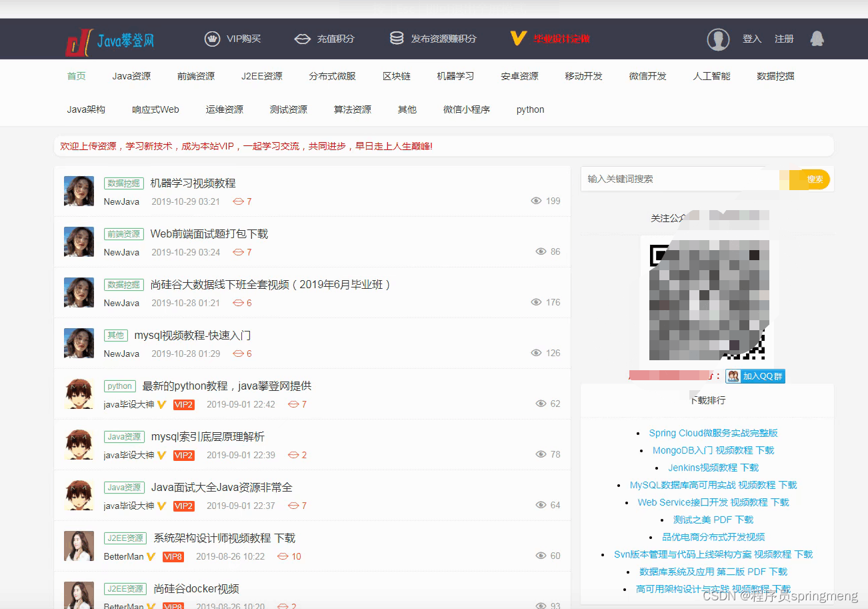Click the 注册 register link
This screenshot has height=609, width=868.
pos(784,39)
